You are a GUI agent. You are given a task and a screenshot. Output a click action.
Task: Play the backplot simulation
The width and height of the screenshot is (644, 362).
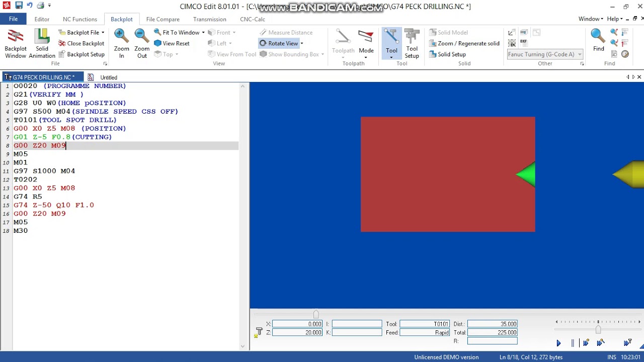point(558,343)
